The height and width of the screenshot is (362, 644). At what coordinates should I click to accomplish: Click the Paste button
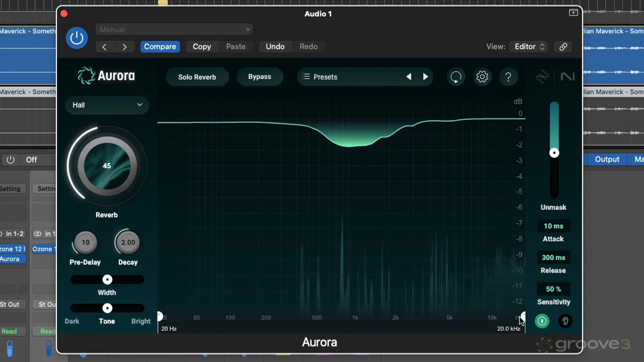pos(236,47)
